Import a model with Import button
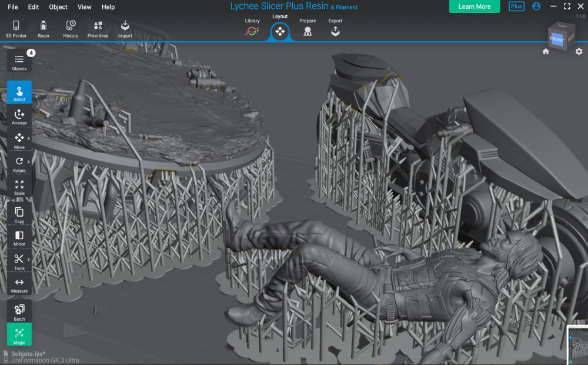588x365 pixels. click(125, 28)
